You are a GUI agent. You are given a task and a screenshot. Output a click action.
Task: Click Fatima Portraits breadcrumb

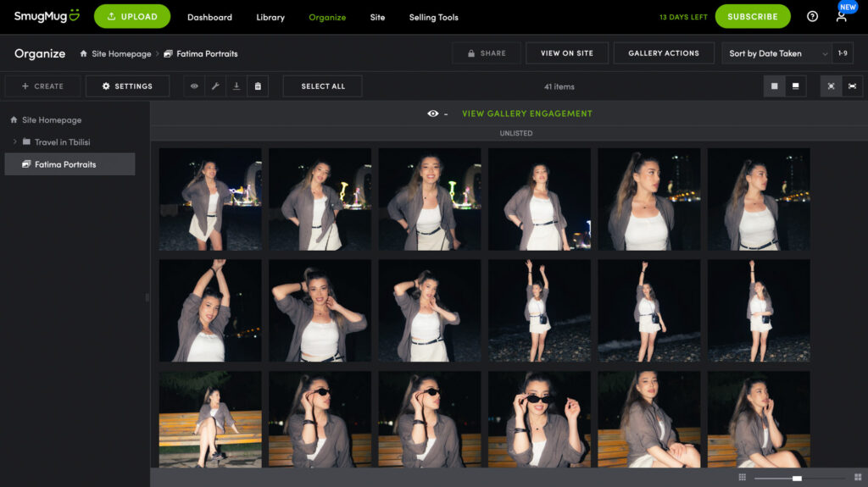pyautogui.click(x=207, y=53)
